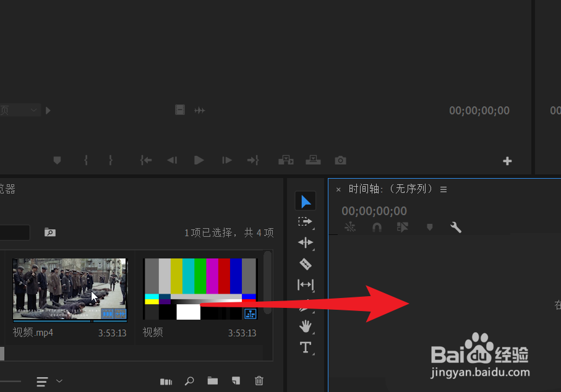
Task: Select the Type tool
Action: [x=305, y=347]
